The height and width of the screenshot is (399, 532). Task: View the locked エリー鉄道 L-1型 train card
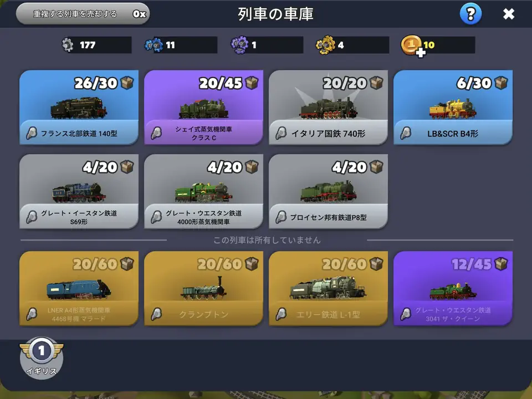coord(329,288)
